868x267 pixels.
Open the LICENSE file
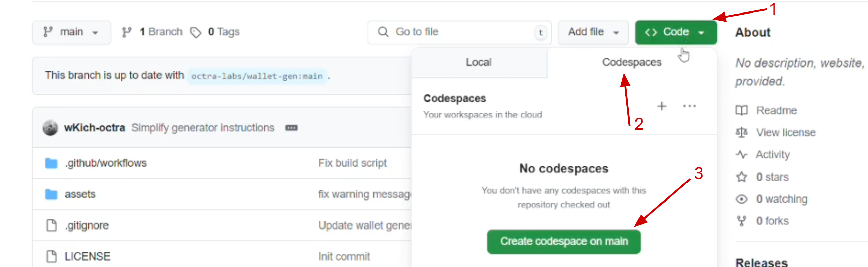click(88, 257)
